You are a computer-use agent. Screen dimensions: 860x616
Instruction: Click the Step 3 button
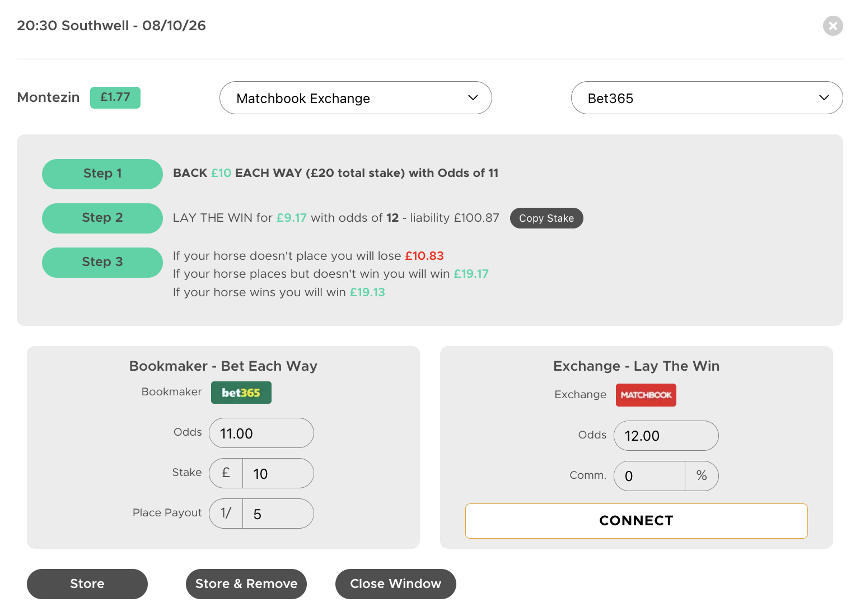[x=102, y=262]
